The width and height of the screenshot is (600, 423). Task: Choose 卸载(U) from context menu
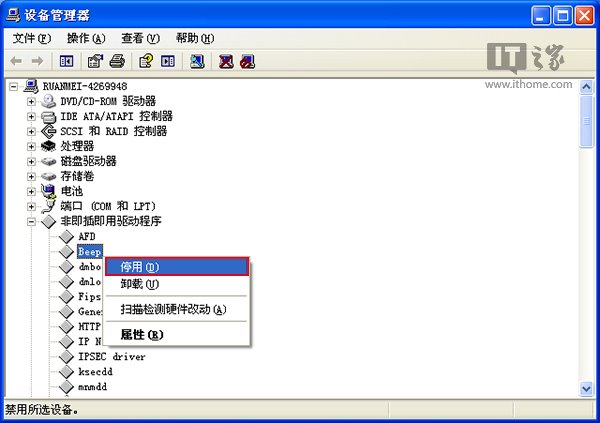[177, 284]
